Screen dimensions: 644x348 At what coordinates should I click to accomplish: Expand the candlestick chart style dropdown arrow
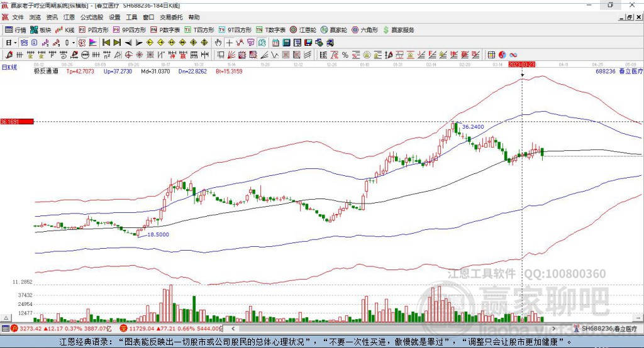(x=74, y=43)
